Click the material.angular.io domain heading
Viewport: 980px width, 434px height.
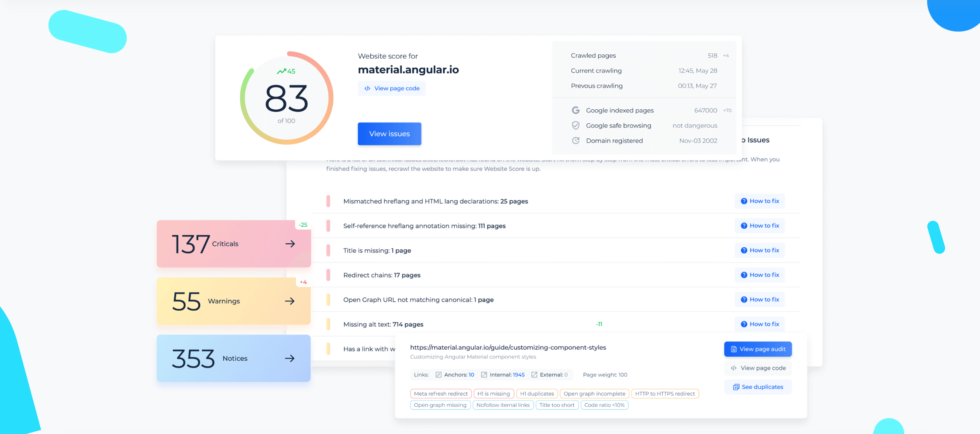tap(408, 70)
